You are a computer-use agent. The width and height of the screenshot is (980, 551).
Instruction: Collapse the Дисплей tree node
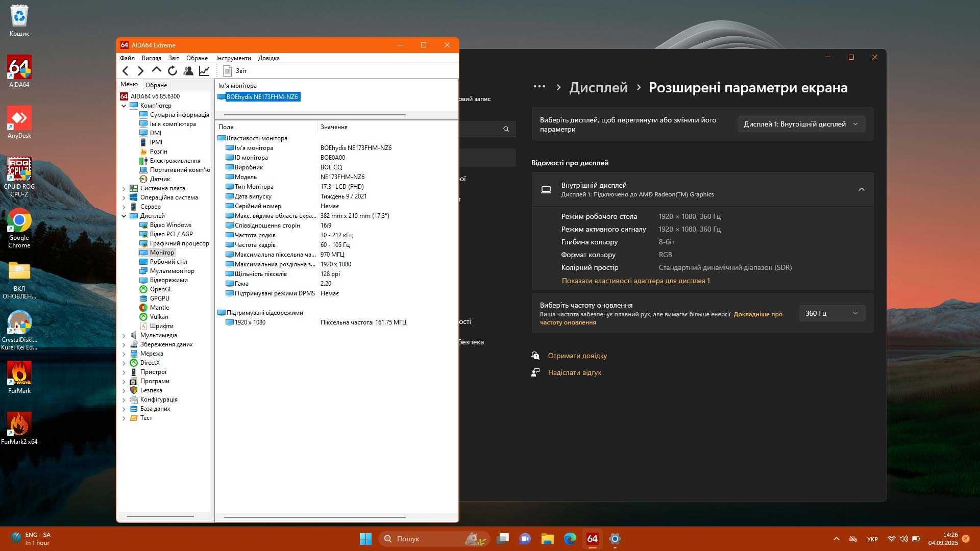tap(124, 216)
